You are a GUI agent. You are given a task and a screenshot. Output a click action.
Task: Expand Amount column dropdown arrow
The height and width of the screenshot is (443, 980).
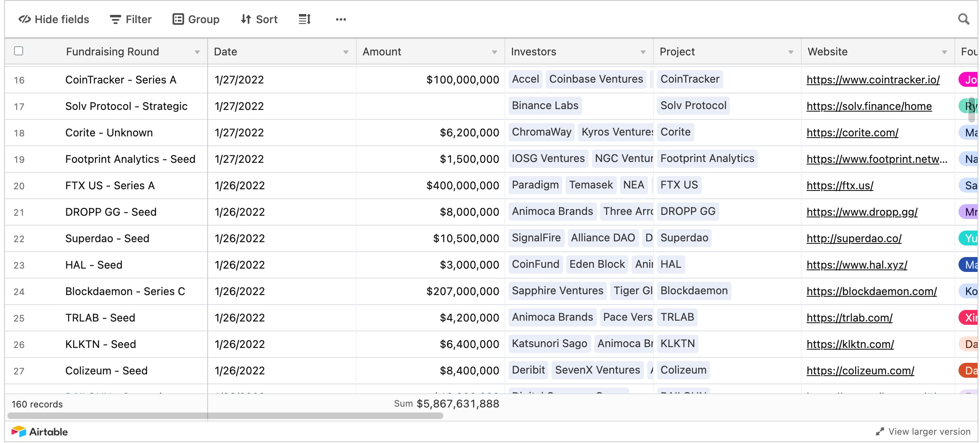pyautogui.click(x=495, y=52)
